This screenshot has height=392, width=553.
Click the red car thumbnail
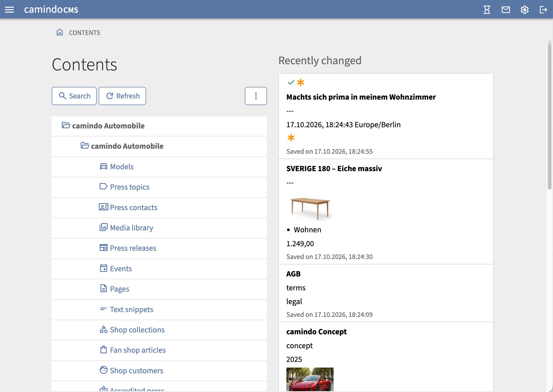(310, 379)
